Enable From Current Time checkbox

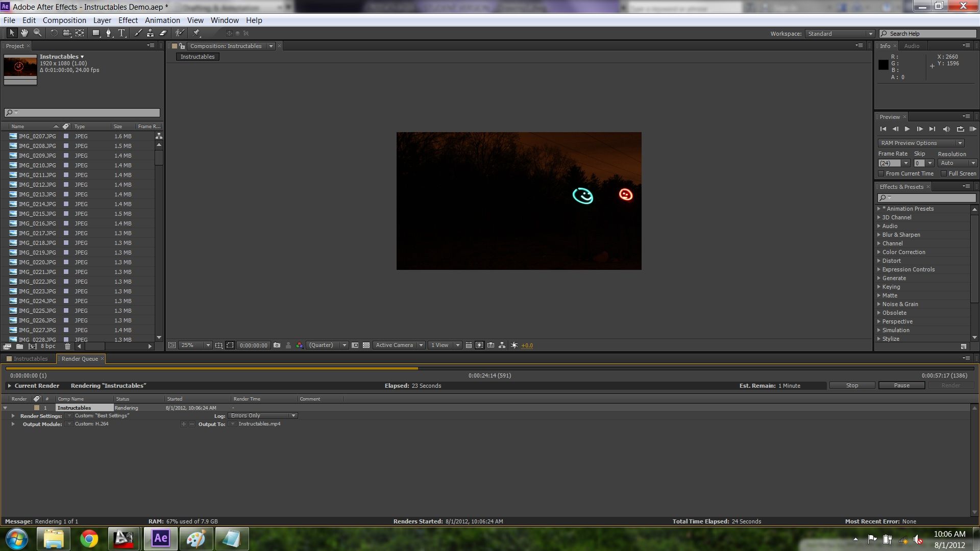[x=881, y=173]
